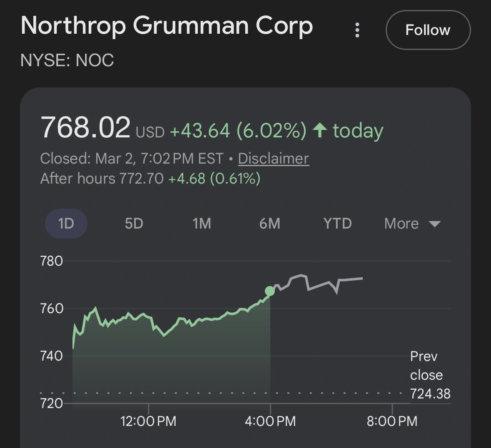Click the green up arrow icon
The width and height of the screenshot is (491, 448).
click(x=320, y=130)
